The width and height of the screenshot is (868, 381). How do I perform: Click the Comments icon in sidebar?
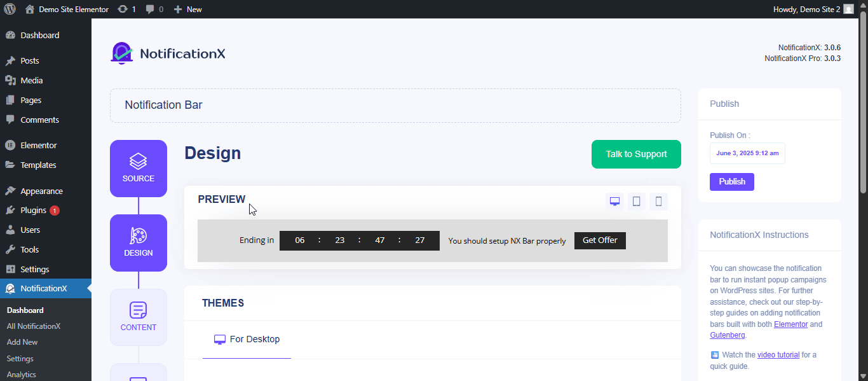point(10,120)
